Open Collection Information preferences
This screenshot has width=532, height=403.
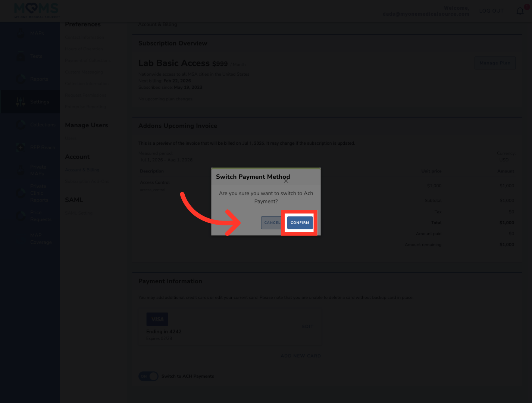(86, 84)
